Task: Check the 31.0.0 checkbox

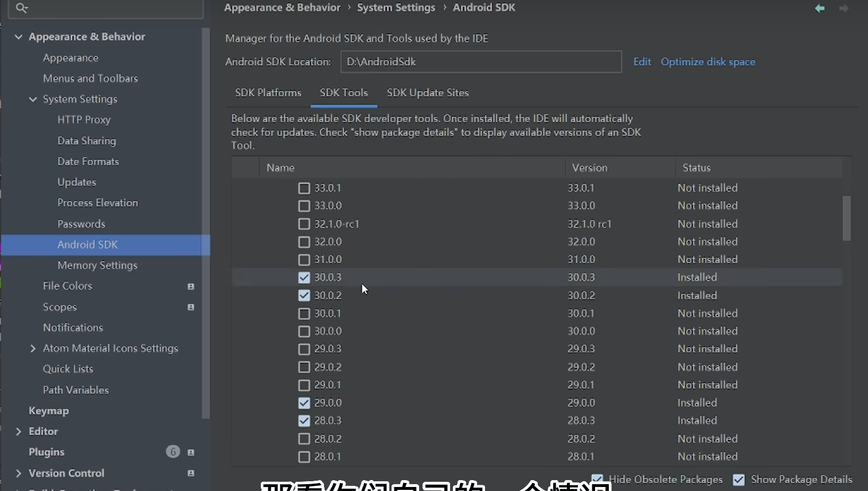Action: point(304,260)
